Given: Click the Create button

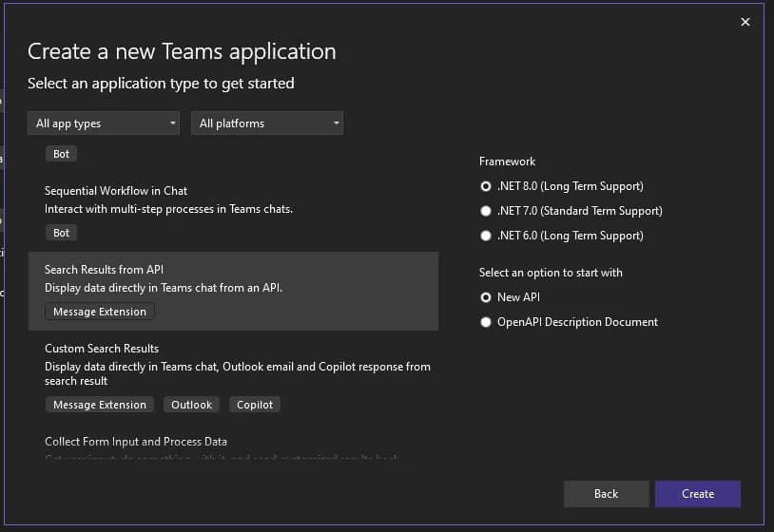Looking at the screenshot, I should pos(698,494).
